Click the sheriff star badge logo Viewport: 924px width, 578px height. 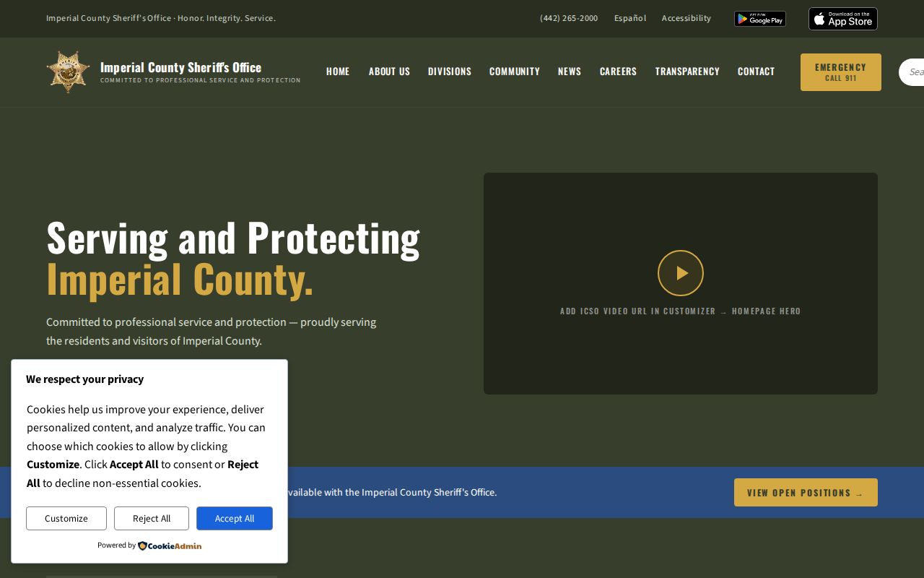[x=69, y=72]
